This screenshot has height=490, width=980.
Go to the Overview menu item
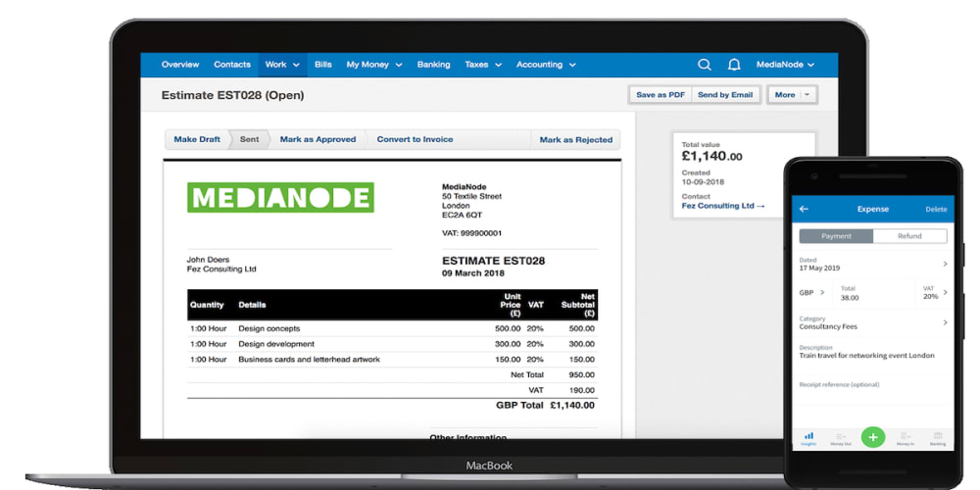[x=180, y=65]
